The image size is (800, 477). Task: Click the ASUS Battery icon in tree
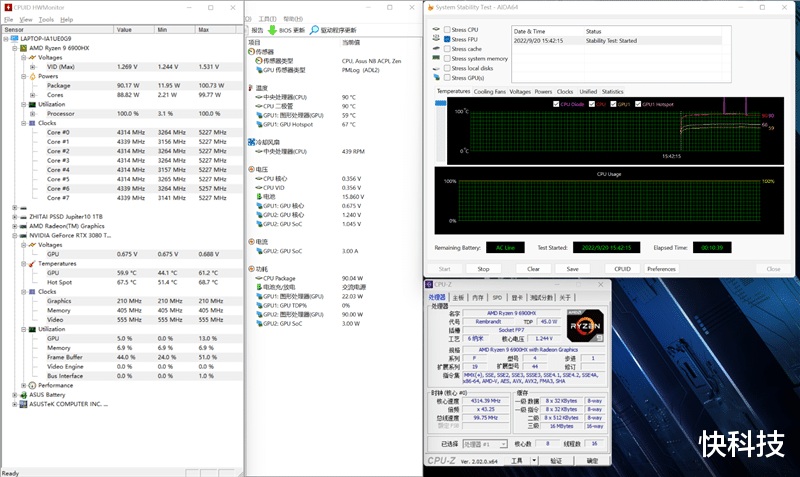coord(23,394)
